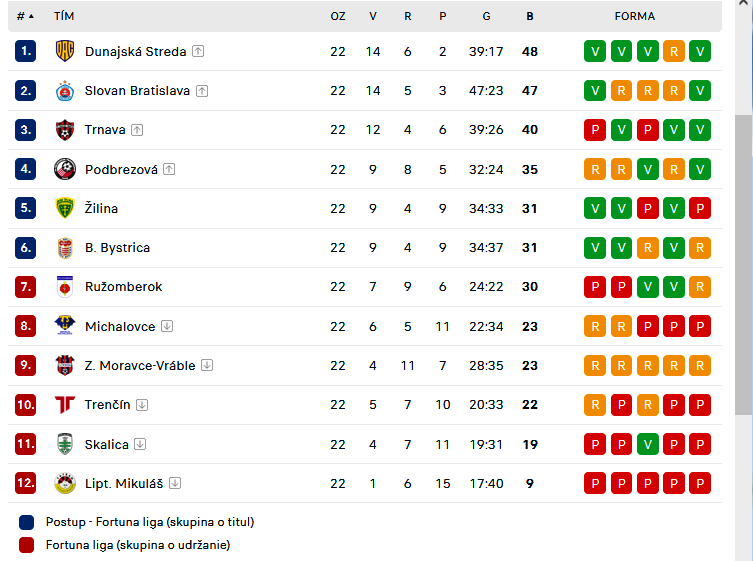Click the Žilina club emblem

click(65, 208)
